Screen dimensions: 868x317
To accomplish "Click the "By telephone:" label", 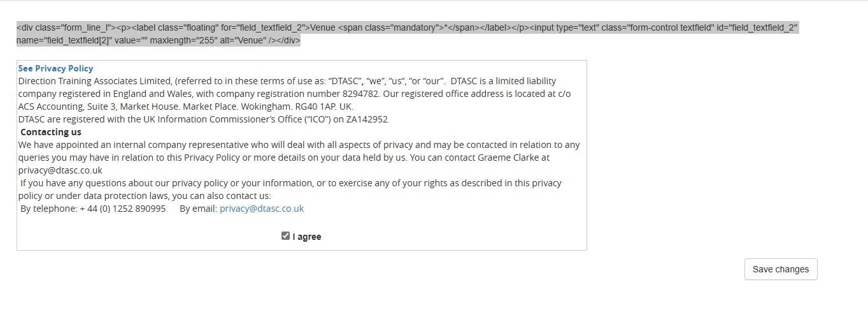I will click(x=48, y=209).
